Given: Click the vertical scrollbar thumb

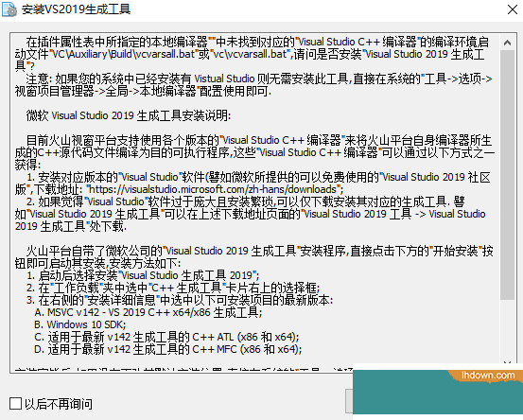Looking at the screenshot, I should (507, 175).
